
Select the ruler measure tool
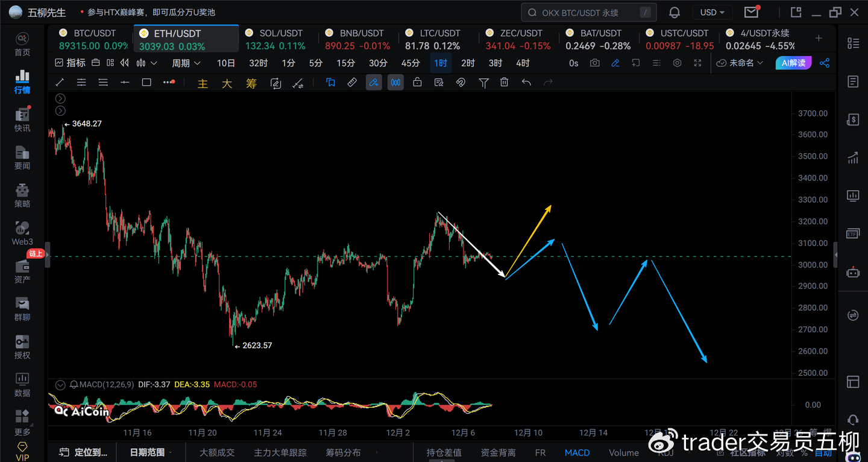tap(352, 83)
